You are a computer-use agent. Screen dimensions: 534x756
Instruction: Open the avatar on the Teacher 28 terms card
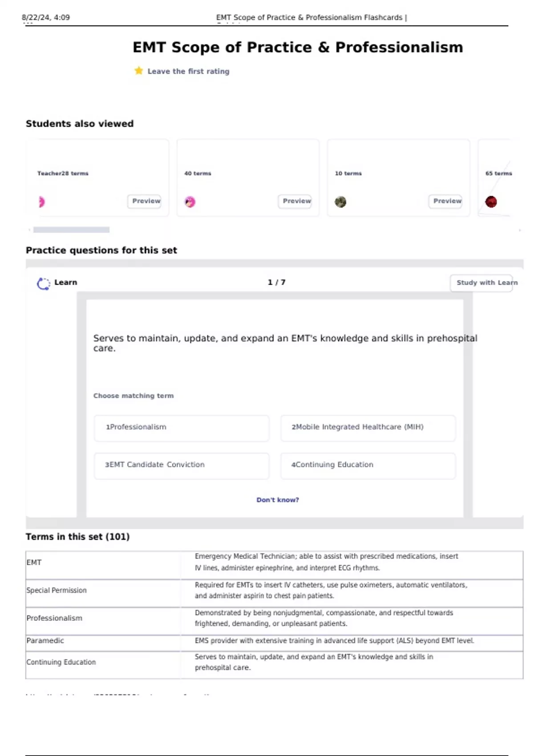pos(41,202)
